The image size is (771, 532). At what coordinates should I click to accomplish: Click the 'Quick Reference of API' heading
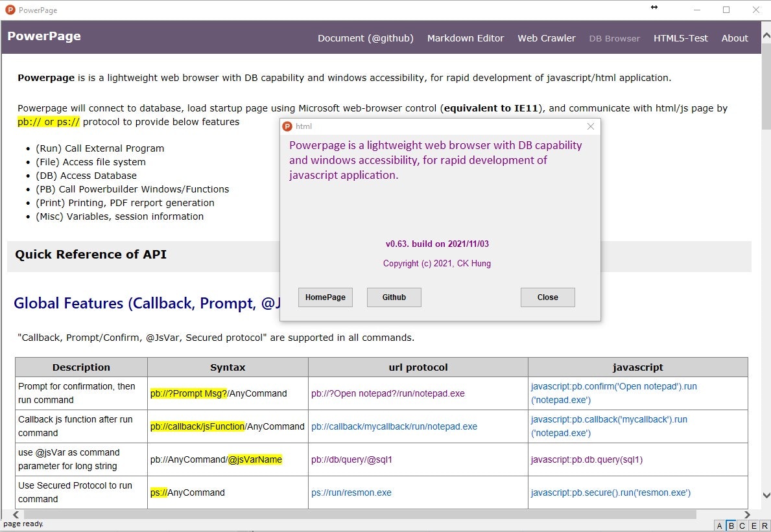click(91, 255)
